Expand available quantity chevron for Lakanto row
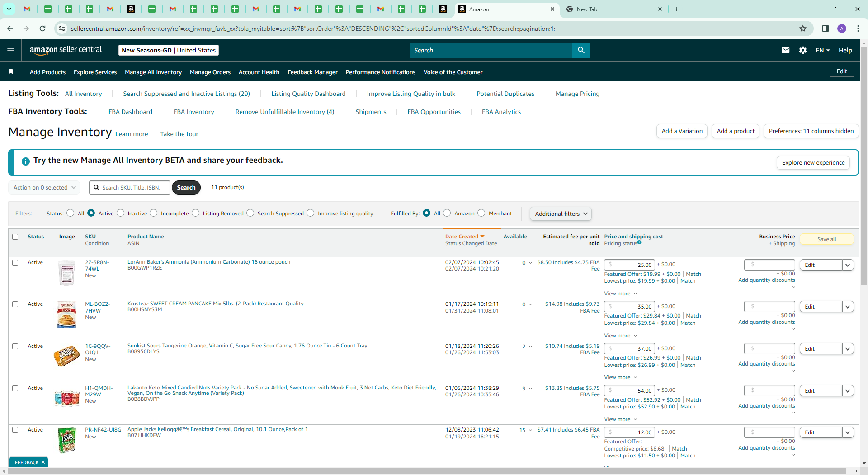This screenshot has height=475, width=868. [530, 388]
